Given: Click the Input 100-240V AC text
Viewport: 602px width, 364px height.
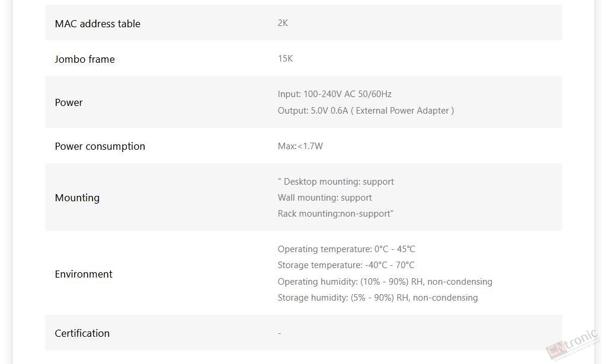Looking at the screenshot, I should coord(334,94).
